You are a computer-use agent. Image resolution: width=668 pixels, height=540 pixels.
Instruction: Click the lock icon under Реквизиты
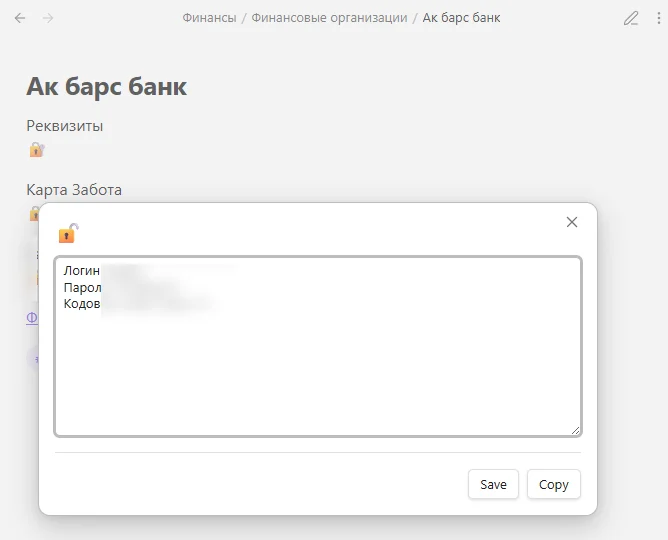37,150
